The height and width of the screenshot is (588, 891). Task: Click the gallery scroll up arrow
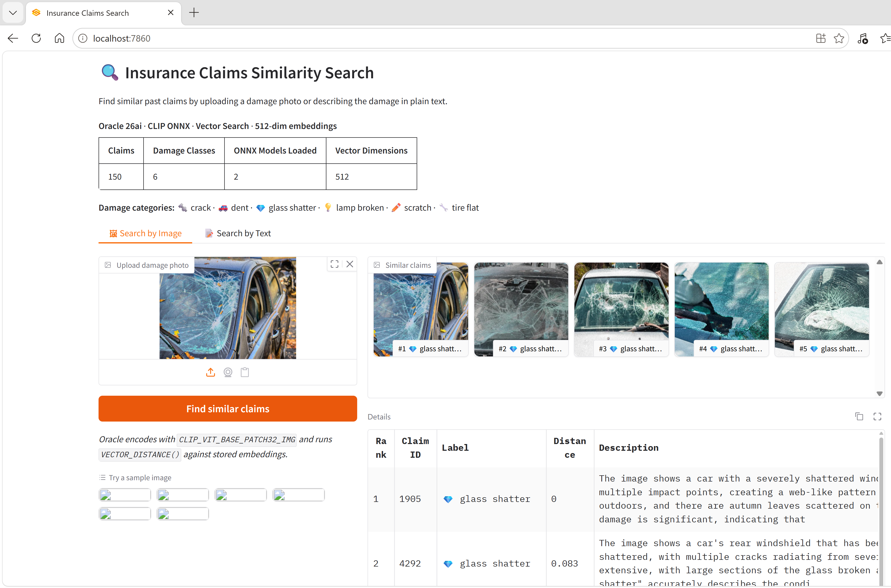[x=879, y=262]
